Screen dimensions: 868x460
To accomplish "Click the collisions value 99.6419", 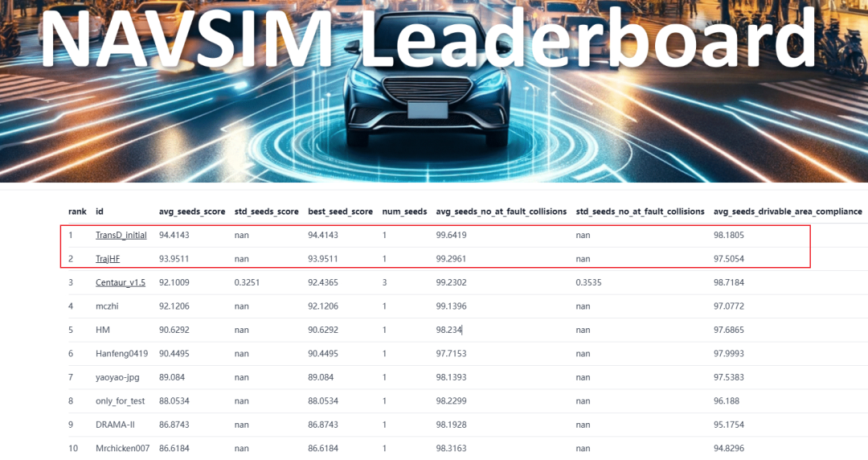I will [451, 235].
